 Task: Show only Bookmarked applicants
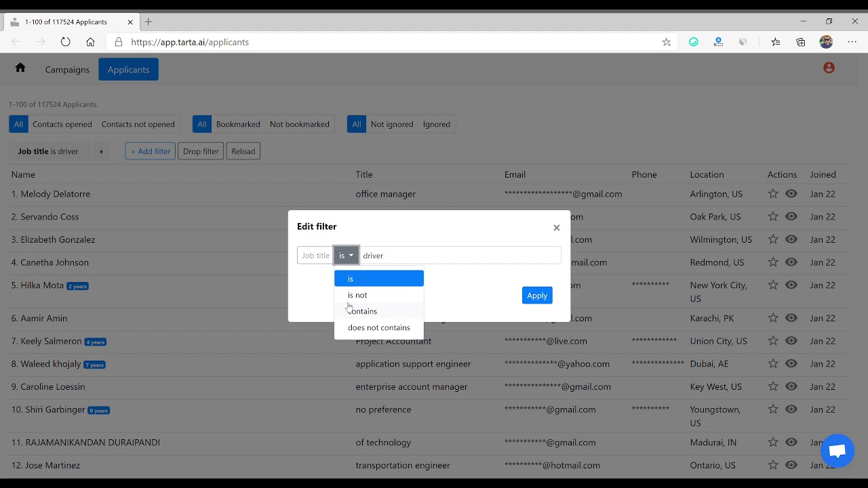pyautogui.click(x=238, y=124)
